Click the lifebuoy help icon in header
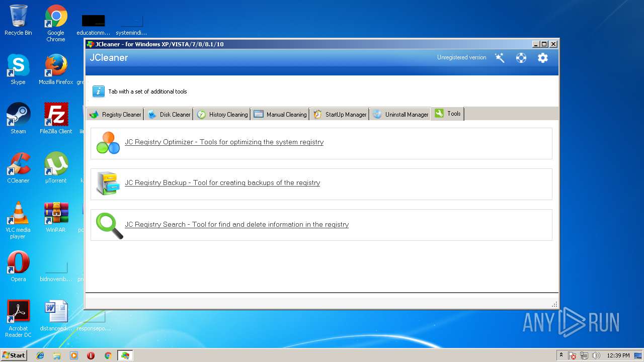 (x=521, y=58)
